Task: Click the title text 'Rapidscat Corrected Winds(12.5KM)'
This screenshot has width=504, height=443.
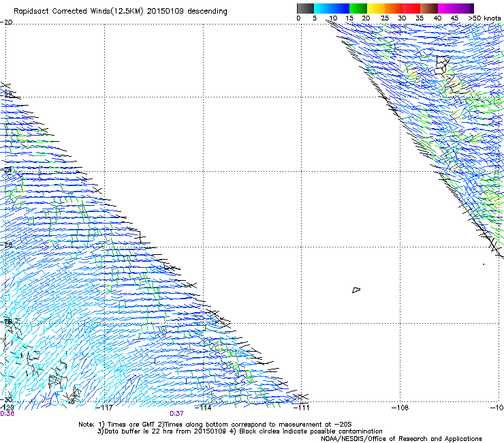Action: coord(78,12)
